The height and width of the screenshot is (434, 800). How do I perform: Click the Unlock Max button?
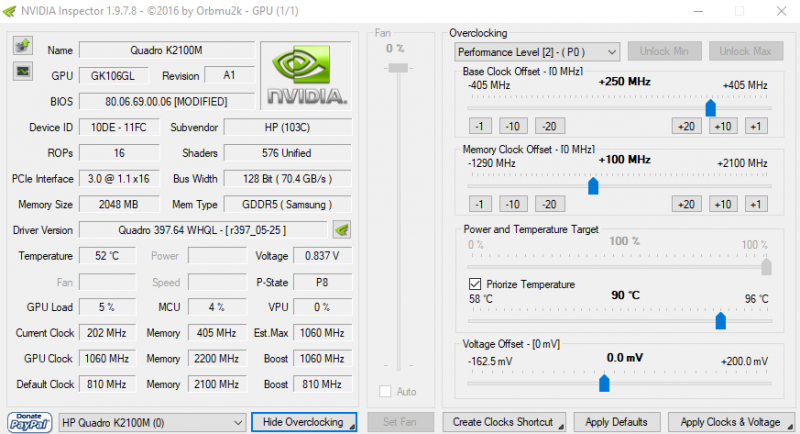[745, 52]
